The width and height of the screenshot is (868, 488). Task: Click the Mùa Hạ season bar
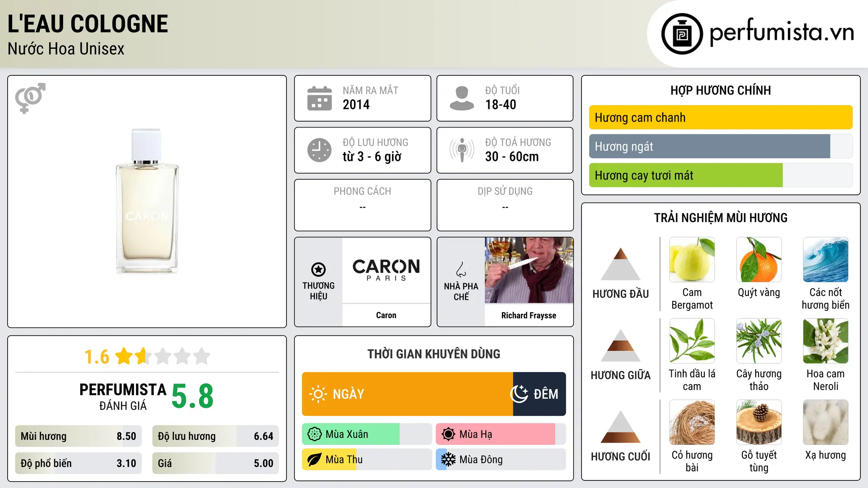pyautogui.click(x=501, y=434)
